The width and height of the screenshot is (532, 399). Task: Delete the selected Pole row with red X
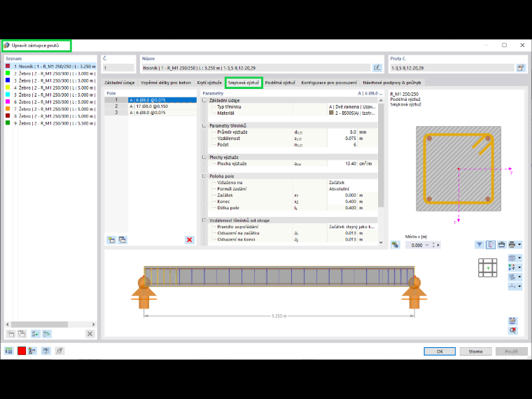[189, 240]
